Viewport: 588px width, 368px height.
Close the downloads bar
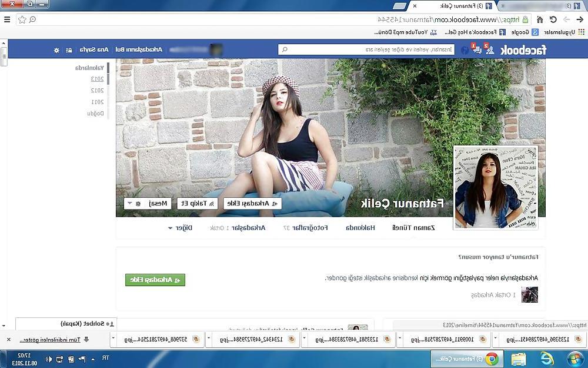[9, 340]
